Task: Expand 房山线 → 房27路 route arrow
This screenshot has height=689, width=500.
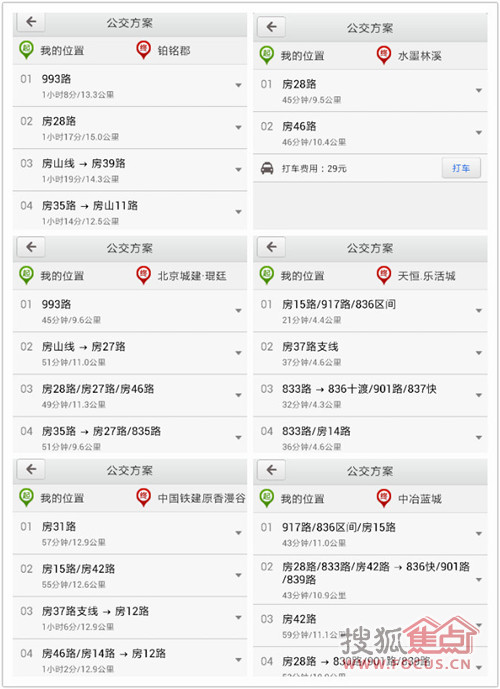Action: click(x=239, y=353)
